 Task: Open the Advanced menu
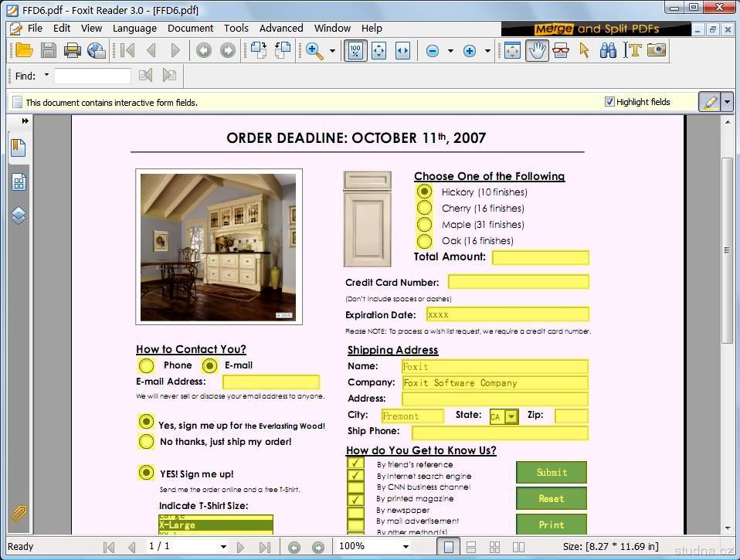click(281, 29)
